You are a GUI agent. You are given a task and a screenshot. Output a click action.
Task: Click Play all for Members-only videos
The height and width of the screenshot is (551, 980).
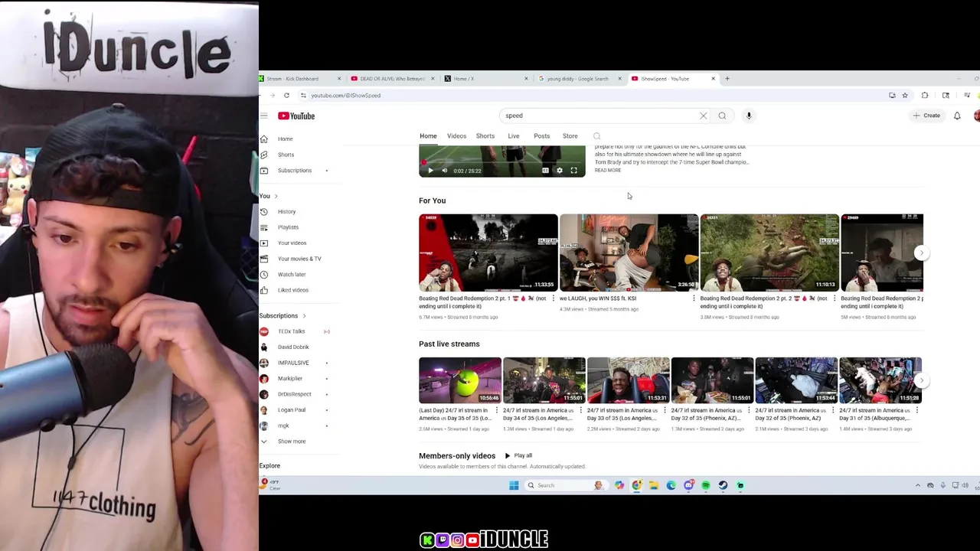pos(518,455)
